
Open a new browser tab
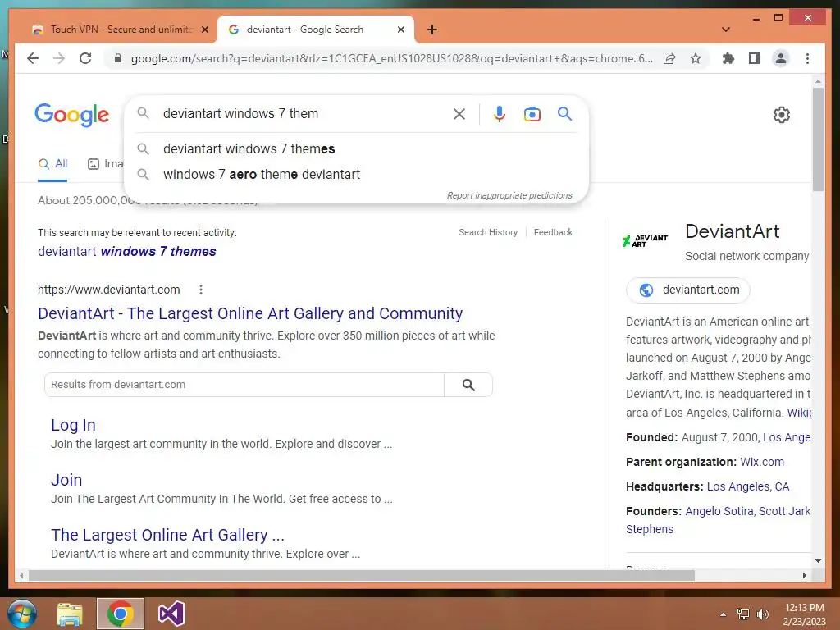tap(432, 30)
